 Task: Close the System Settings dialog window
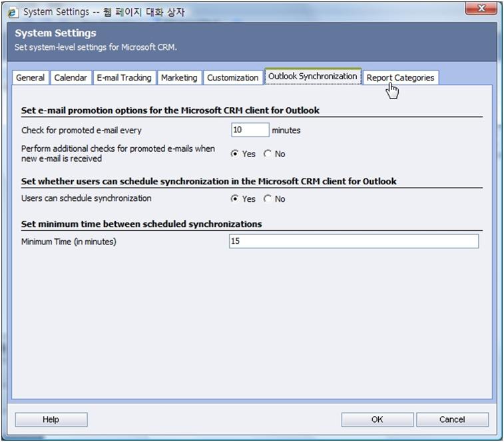pyautogui.click(x=481, y=8)
